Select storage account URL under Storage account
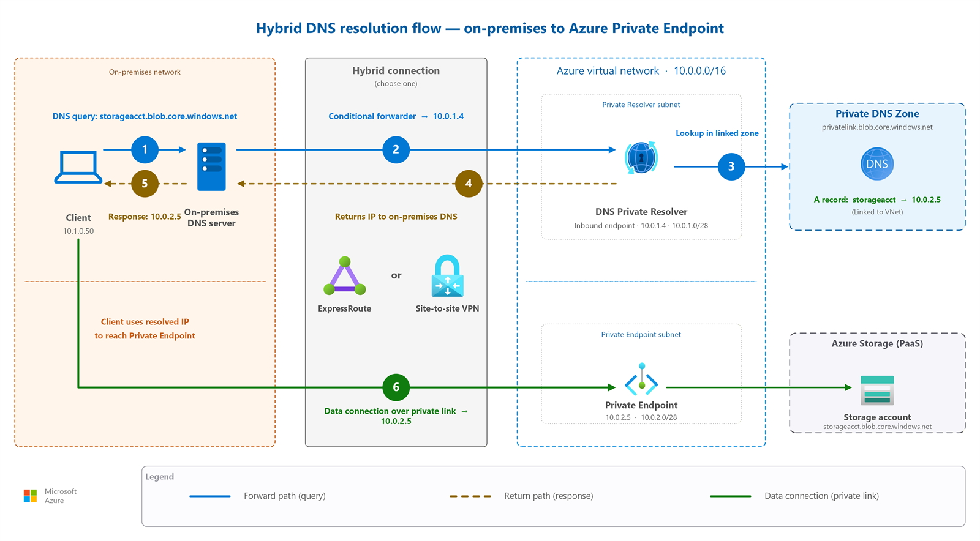Screen dimensions: 980x541 [x=877, y=427]
